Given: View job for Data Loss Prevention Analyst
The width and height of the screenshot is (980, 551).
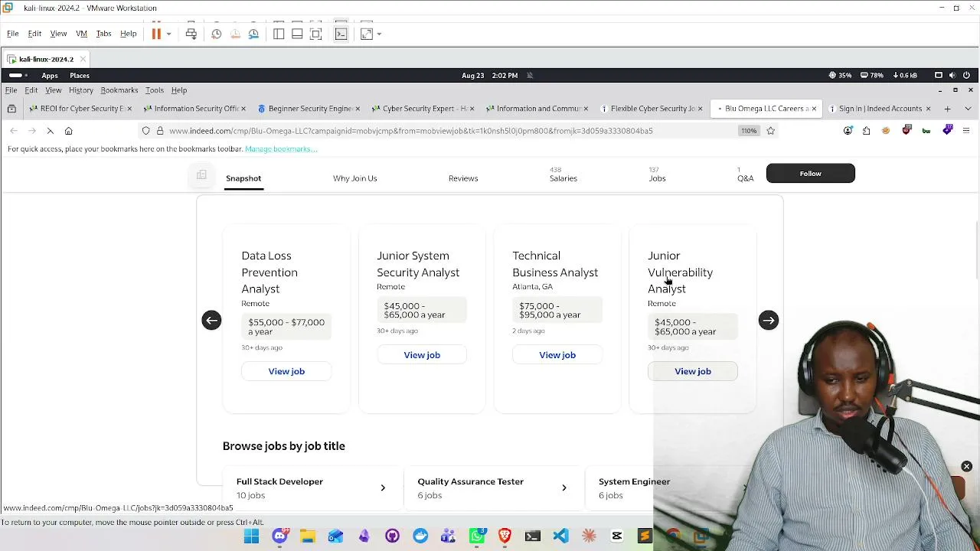Looking at the screenshot, I should pos(286,371).
